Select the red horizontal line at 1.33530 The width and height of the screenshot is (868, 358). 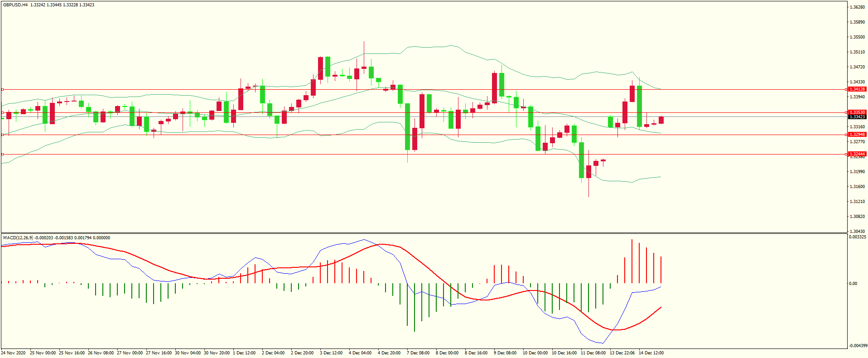click(424, 112)
